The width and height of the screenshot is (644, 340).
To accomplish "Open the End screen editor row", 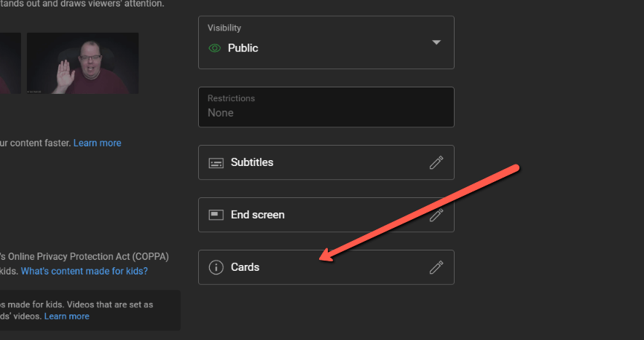I will point(326,215).
